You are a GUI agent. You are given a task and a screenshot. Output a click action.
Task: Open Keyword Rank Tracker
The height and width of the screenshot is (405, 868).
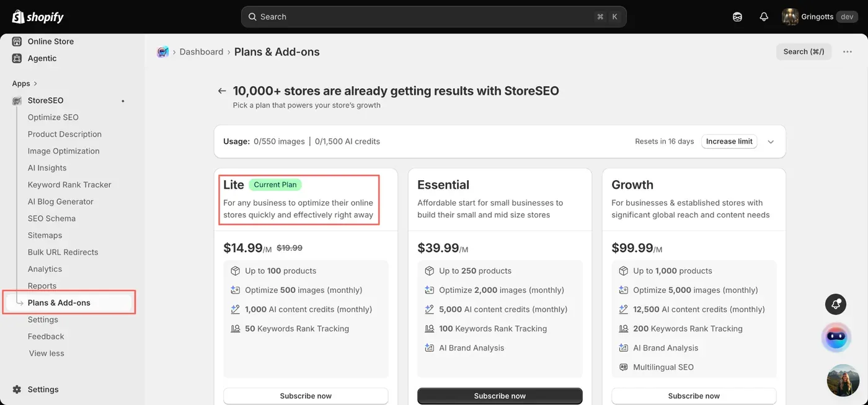point(69,185)
